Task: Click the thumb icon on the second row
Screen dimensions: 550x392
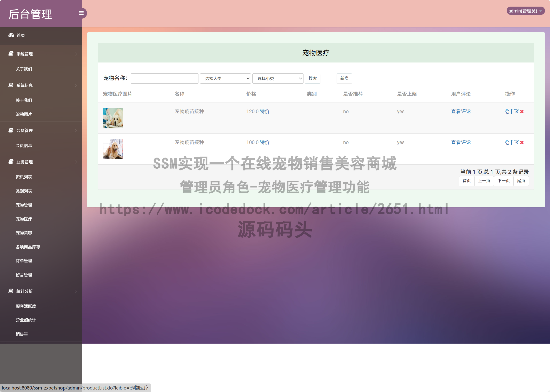Action: (507, 142)
